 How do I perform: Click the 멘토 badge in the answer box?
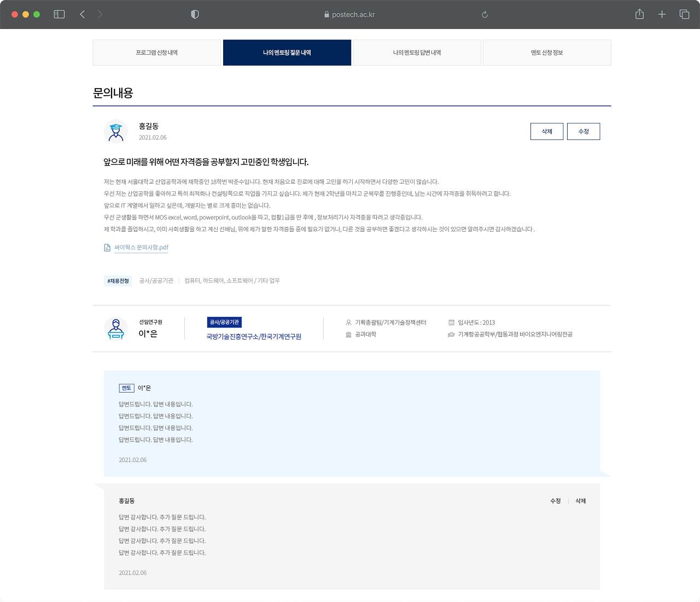(x=126, y=388)
